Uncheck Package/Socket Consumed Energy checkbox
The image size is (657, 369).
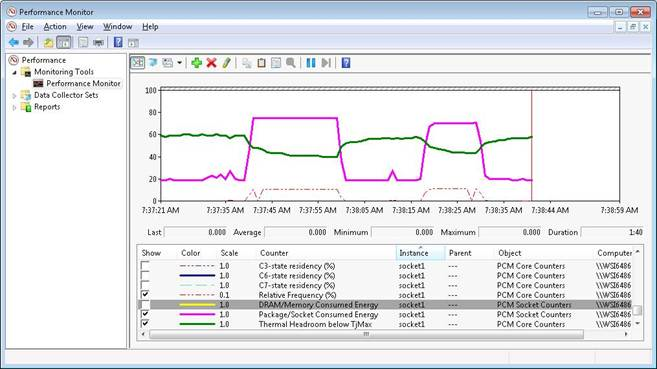[145, 314]
